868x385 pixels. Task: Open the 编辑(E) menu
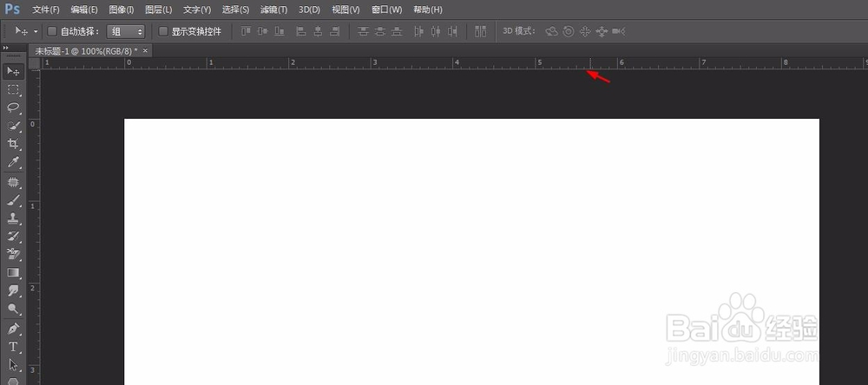(x=84, y=10)
